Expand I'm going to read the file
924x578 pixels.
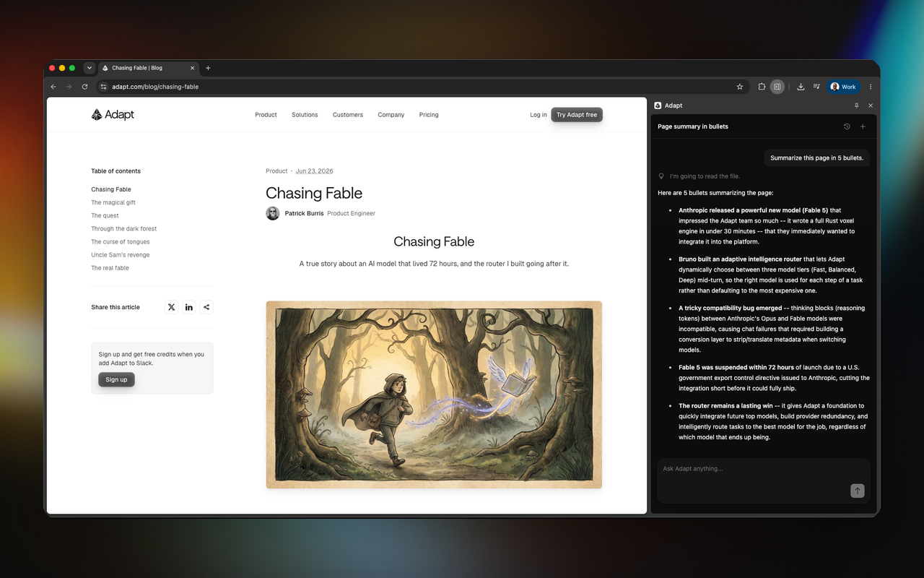coord(699,176)
